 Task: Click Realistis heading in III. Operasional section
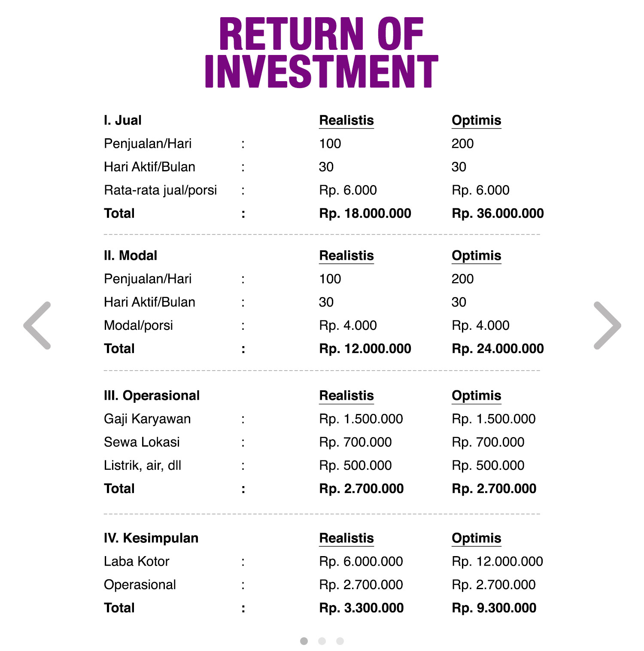coord(346,395)
